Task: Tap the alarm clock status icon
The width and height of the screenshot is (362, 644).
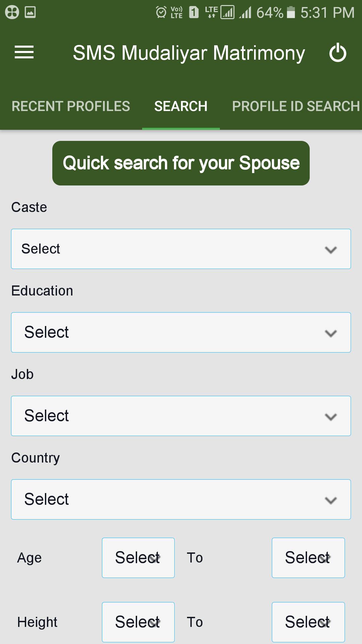Action: (161, 12)
